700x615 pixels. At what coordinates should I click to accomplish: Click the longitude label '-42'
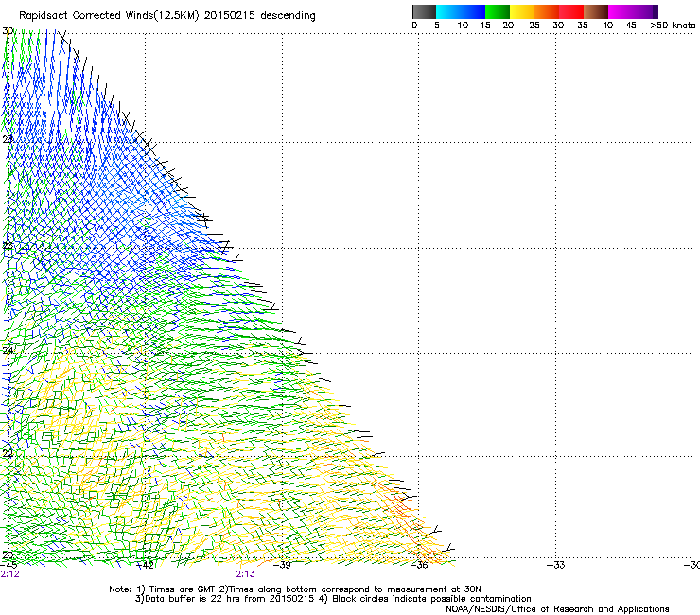(x=146, y=565)
